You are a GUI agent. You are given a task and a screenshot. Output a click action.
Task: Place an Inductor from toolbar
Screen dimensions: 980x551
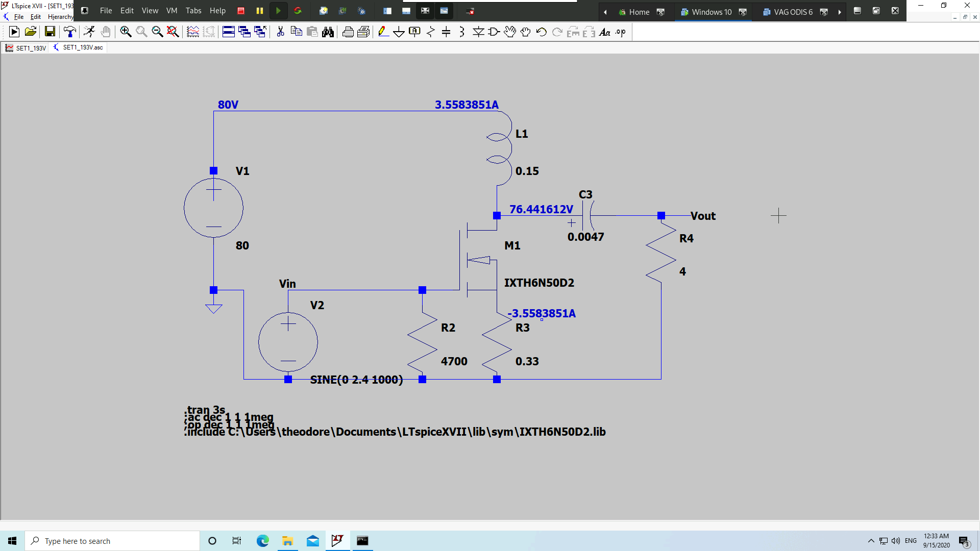(x=462, y=32)
